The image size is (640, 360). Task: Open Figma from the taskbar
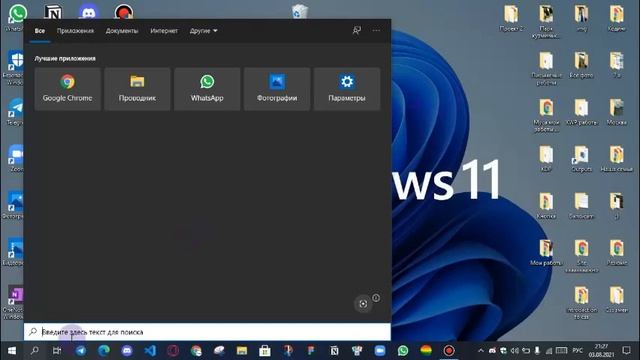(x=311, y=351)
